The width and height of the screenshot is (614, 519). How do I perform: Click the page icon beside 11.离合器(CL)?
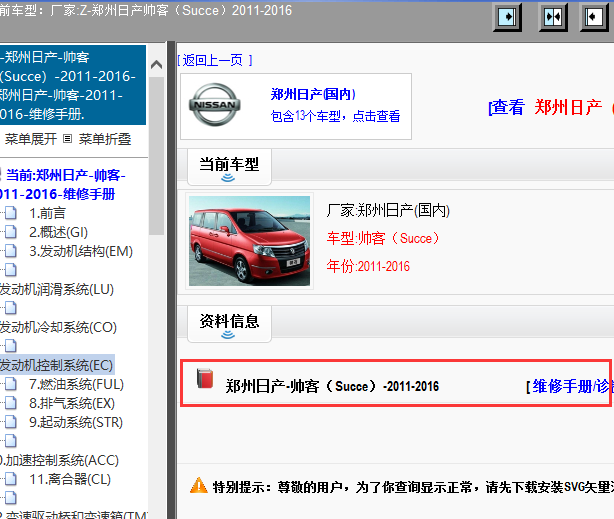(11, 479)
